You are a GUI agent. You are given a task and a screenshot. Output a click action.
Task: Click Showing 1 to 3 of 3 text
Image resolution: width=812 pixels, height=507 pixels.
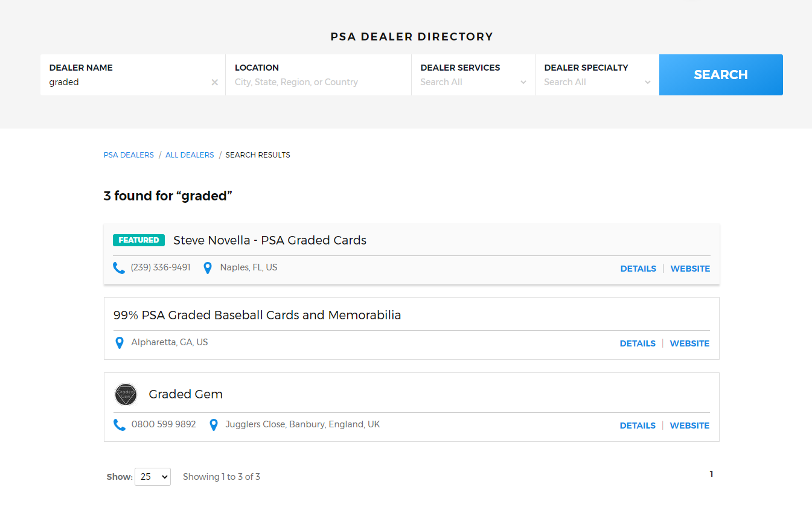click(x=222, y=477)
